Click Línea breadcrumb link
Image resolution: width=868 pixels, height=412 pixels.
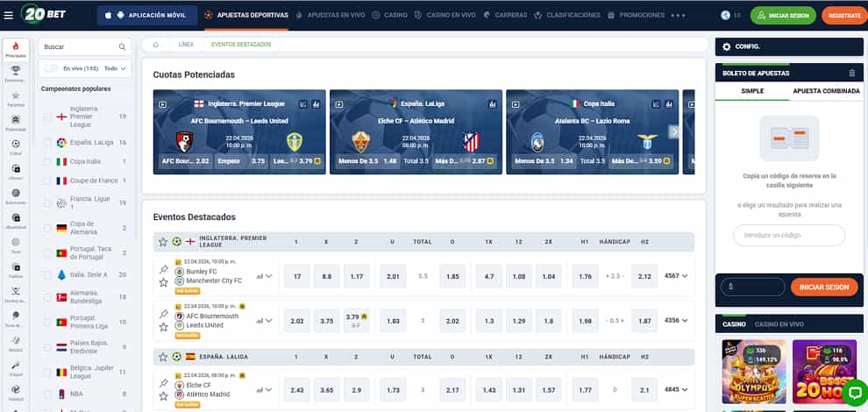point(186,45)
